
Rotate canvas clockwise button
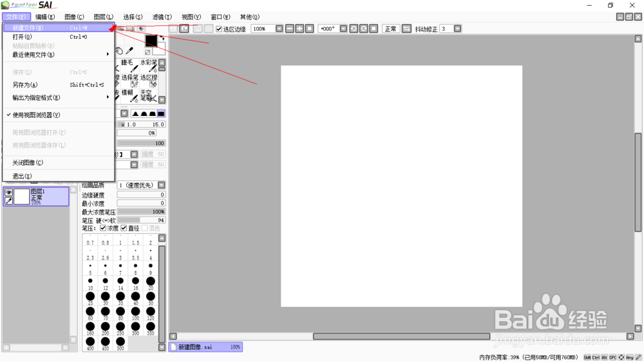click(363, 28)
